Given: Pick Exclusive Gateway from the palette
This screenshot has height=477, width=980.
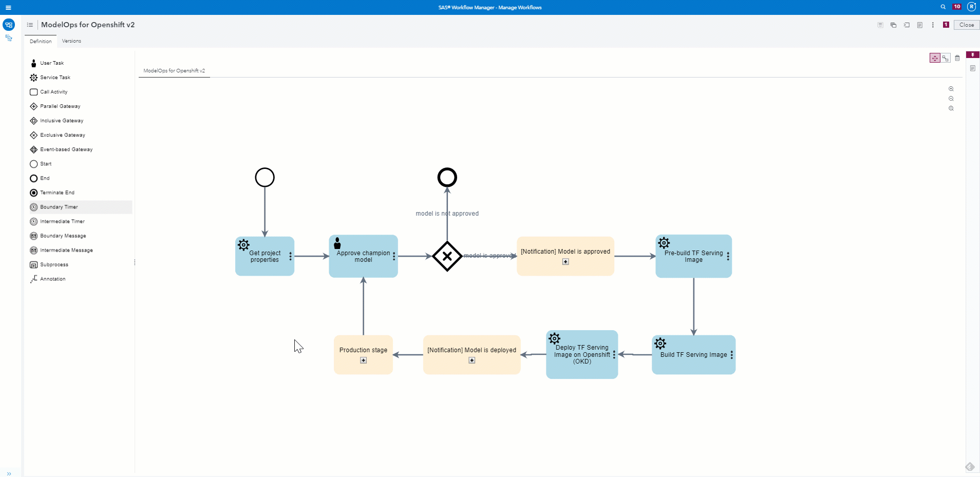Looking at the screenshot, I should click(81, 135).
